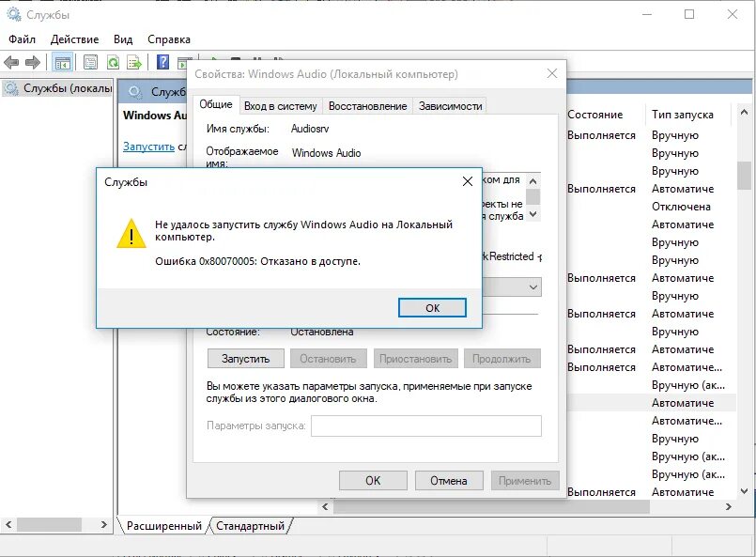Click the Запустить link in Services pane
This screenshot has height=557, width=756.
(148, 147)
